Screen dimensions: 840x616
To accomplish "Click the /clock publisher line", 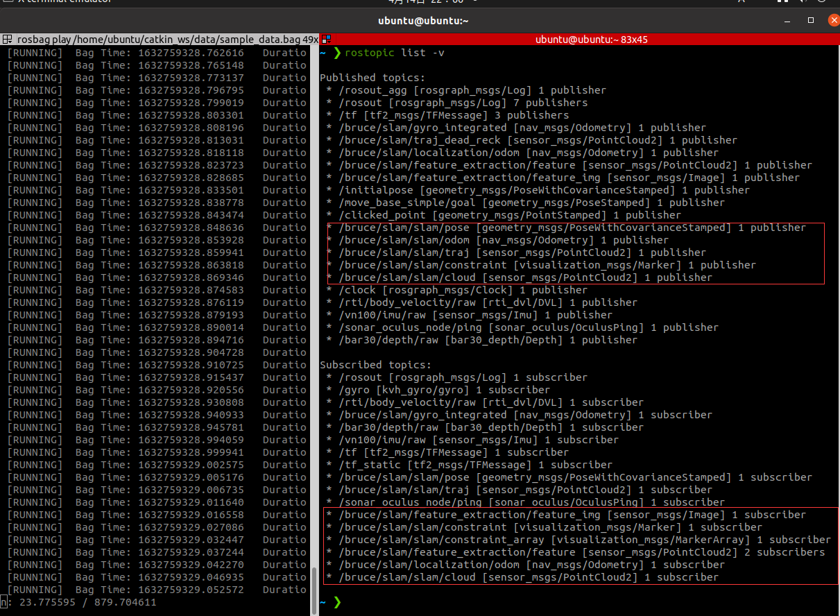I will pos(456,290).
